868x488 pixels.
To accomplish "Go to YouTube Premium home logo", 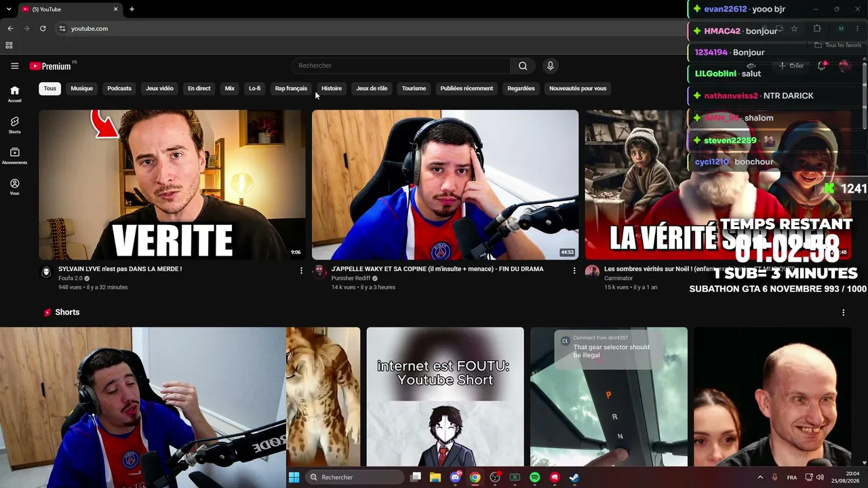I will click(x=50, y=66).
